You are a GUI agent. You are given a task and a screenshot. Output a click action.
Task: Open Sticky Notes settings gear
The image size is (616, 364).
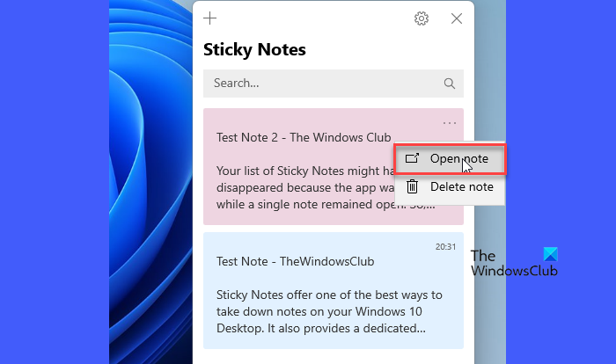click(x=422, y=18)
